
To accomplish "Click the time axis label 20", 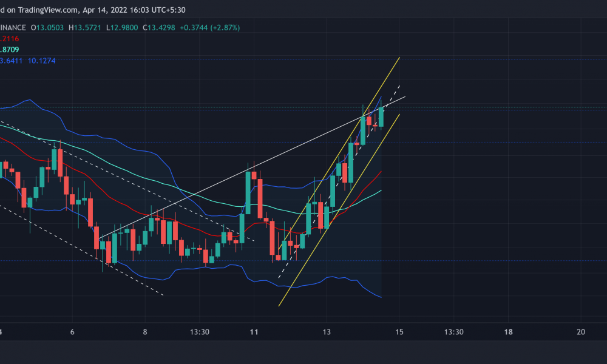I will click(581, 332).
